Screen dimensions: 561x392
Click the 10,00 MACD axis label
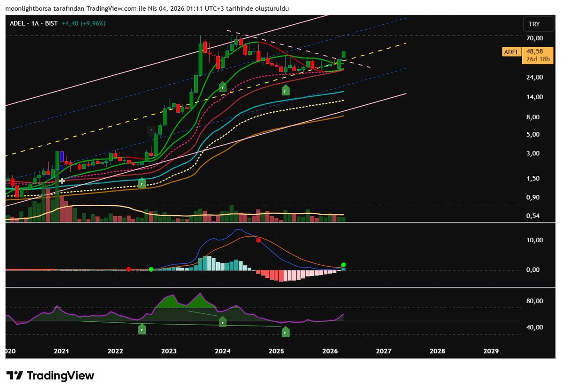(534, 240)
